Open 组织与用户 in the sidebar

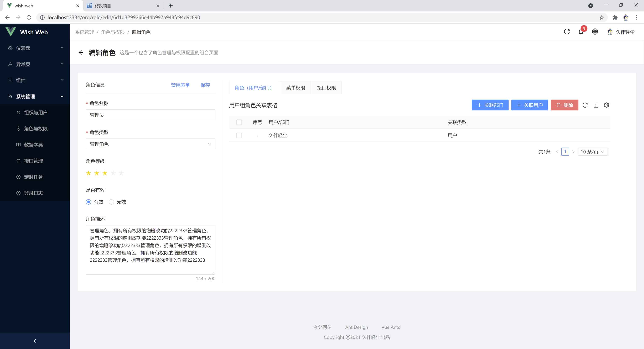(x=35, y=113)
